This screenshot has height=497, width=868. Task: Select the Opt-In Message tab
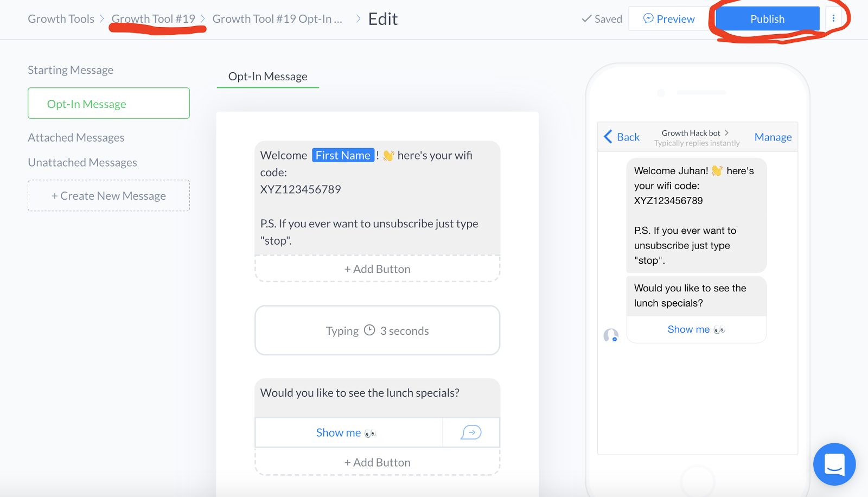pyautogui.click(x=267, y=77)
